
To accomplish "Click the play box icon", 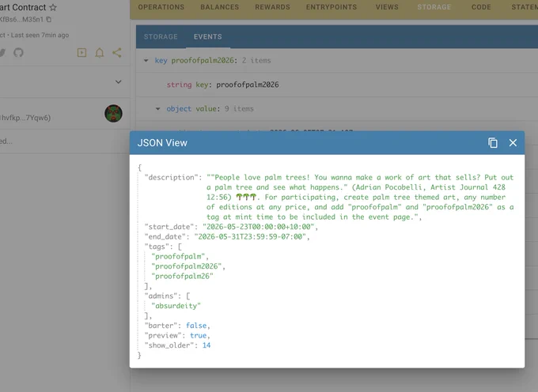I will click(x=81, y=53).
